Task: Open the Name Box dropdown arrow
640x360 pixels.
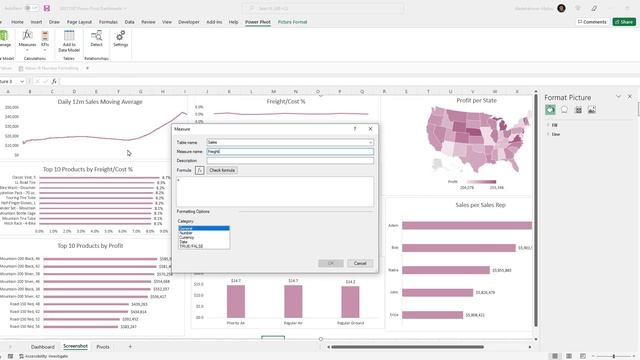Action: [x=22, y=82]
